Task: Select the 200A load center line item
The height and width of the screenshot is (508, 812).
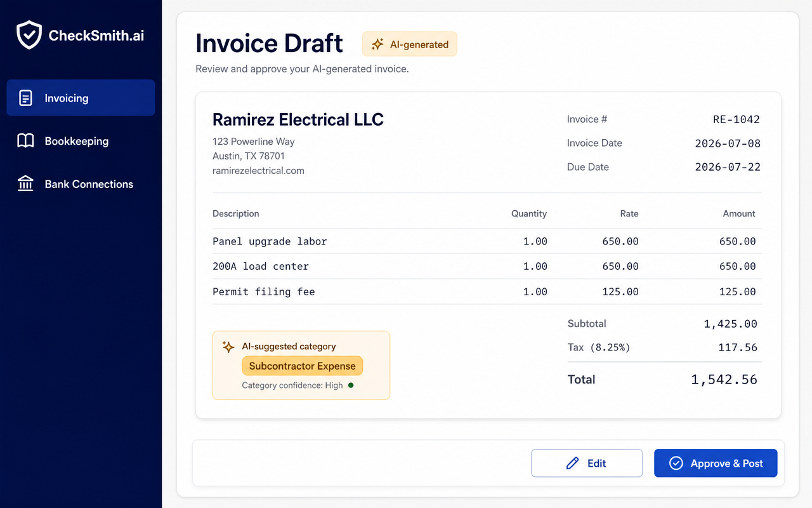Action: click(487, 266)
